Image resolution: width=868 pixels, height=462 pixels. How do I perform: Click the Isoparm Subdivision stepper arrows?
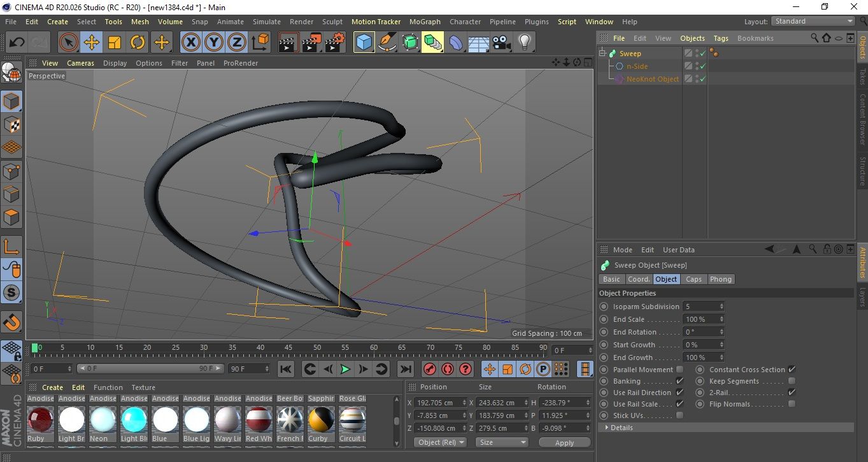[722, 307]
